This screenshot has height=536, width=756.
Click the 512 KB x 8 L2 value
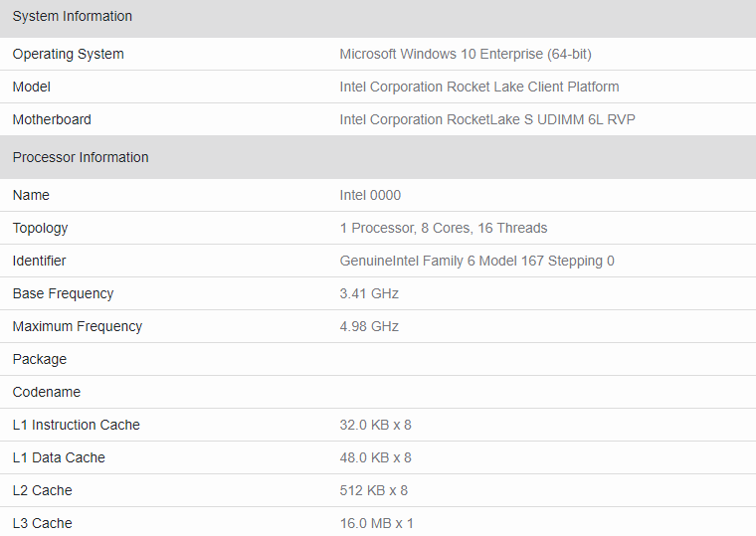(373, 490)
